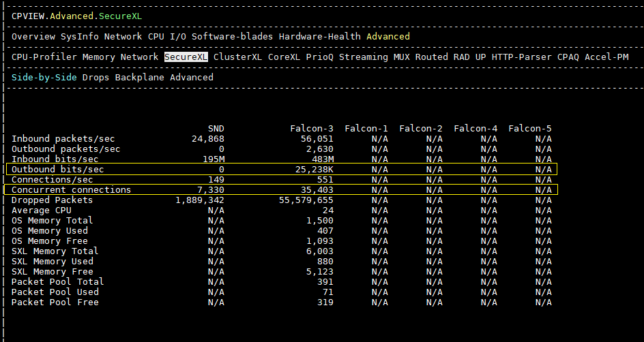Viewport: 644px width, 342px height.
Task: Select the MUX sub-tab
Action: (401, 57)
